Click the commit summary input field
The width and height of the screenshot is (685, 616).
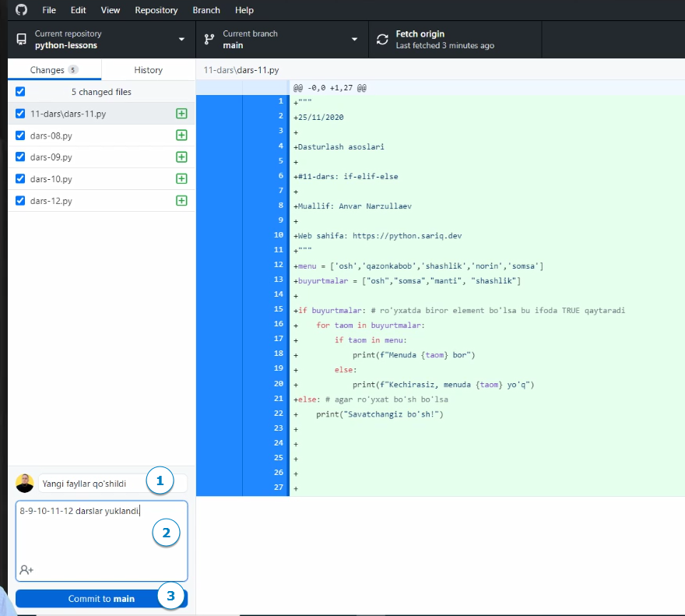tap(92, 484)
